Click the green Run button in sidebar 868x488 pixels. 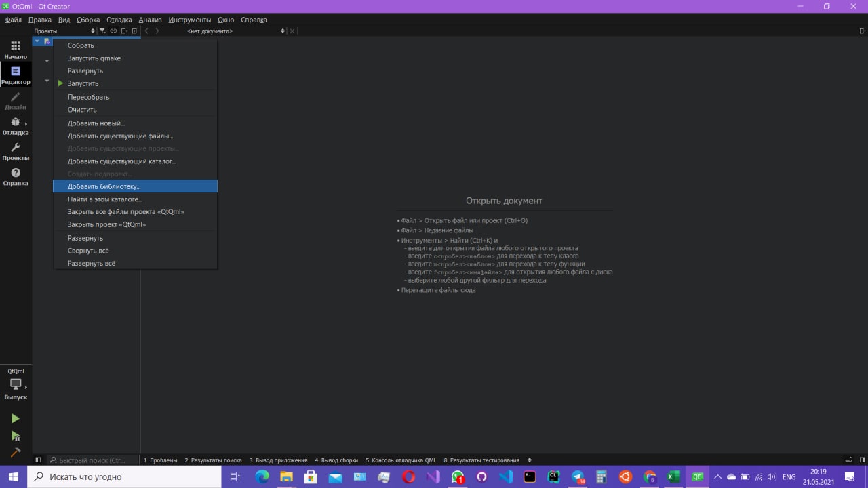click(15, 419)
